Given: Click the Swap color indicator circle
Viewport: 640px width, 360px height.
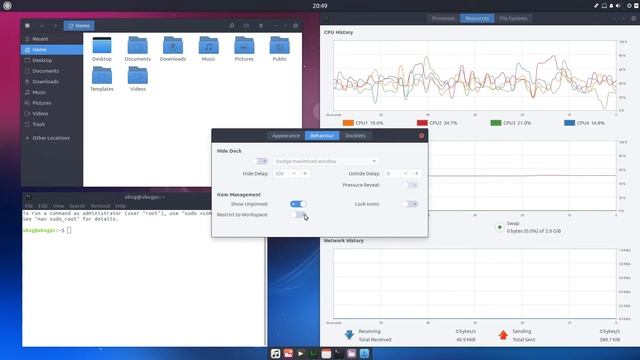Looking at the screenshot, I should (x=499, y=227).
